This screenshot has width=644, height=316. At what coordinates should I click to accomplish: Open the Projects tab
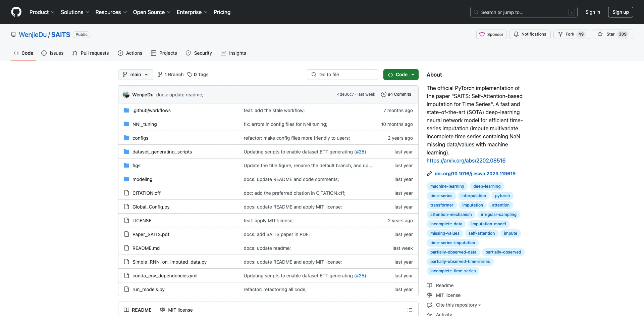164,53
